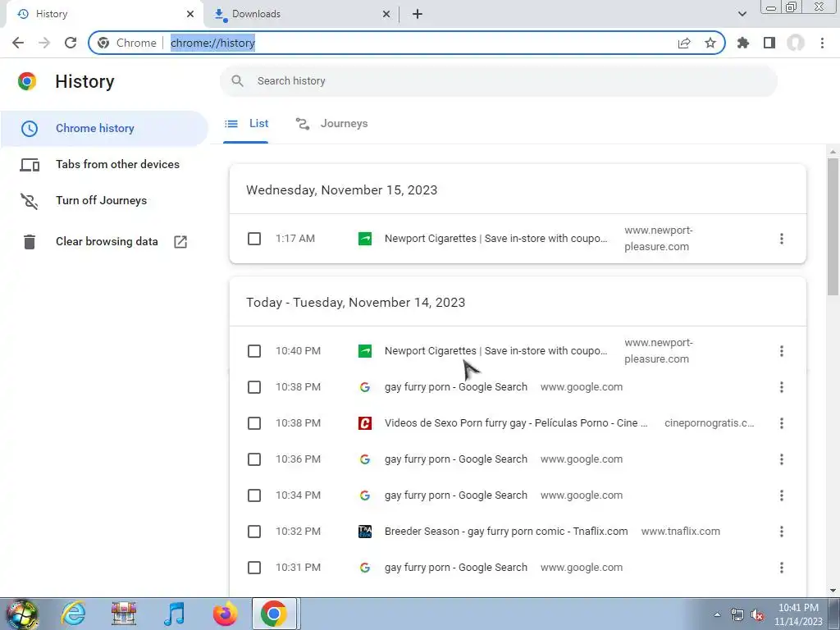The image size is (840, 630).
Task: Click the muted volume tray icon
Action: (757, 614)
